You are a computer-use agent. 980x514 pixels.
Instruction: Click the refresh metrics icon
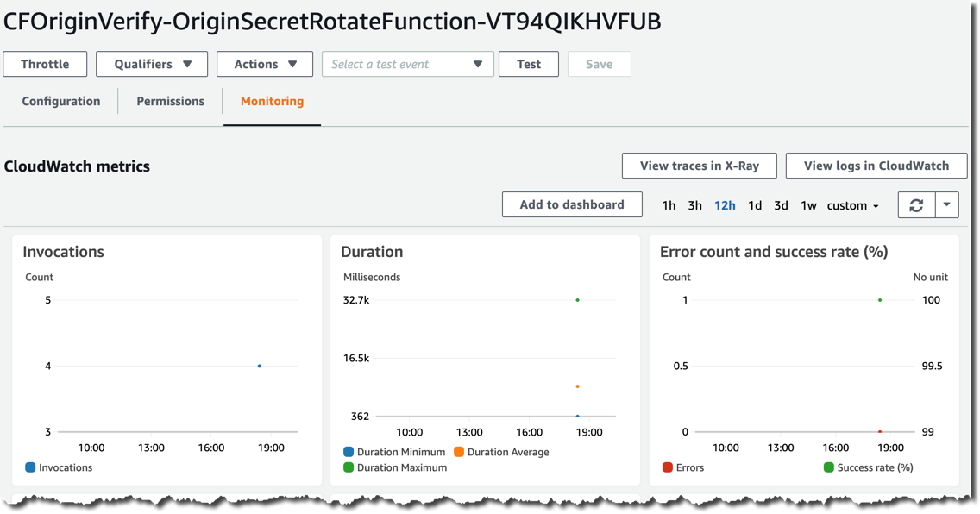pyautogui.click(x=916, y=204)
